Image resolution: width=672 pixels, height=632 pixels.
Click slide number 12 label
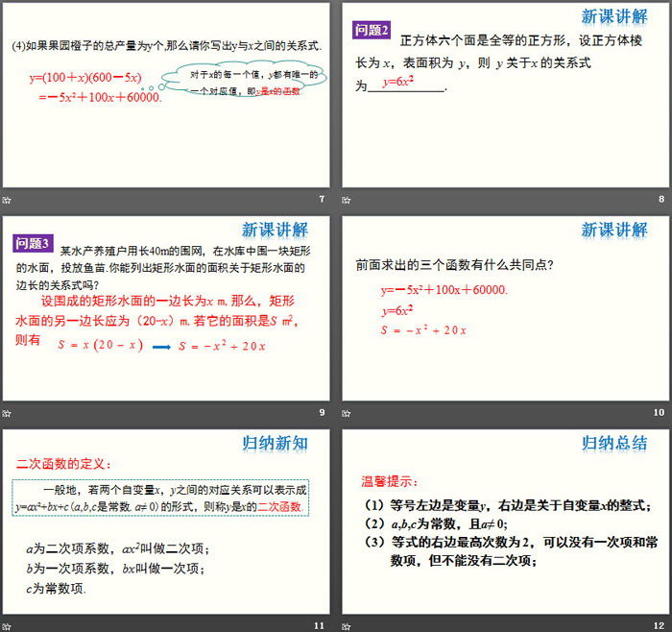[659, 626]
